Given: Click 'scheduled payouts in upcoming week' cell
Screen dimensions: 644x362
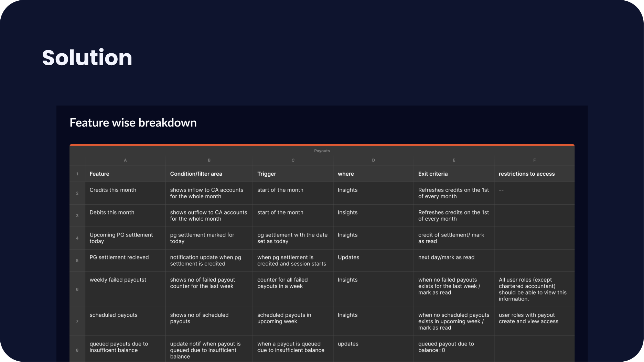Looking at the screenshot, I should click(293, 321).
